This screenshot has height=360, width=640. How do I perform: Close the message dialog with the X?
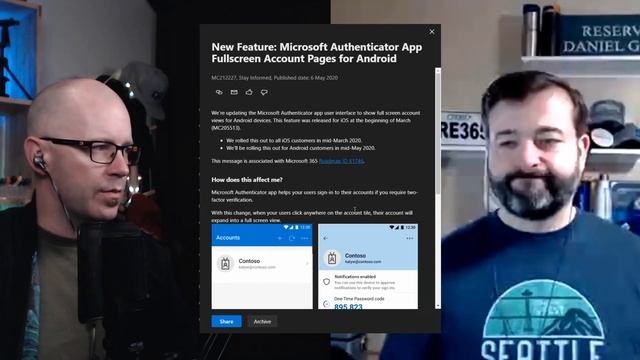(x=432, y=31)
